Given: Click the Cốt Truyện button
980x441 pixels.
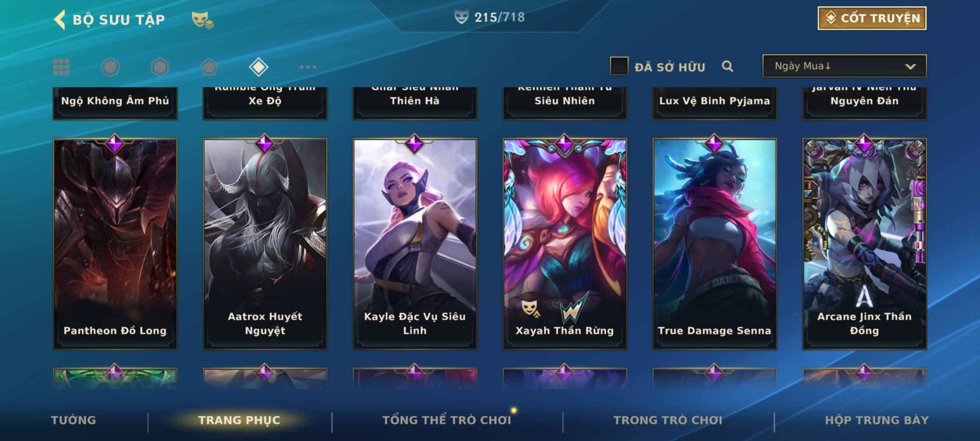Looking at the screenshot, I should pyautogui.click(x=872, y=18).
